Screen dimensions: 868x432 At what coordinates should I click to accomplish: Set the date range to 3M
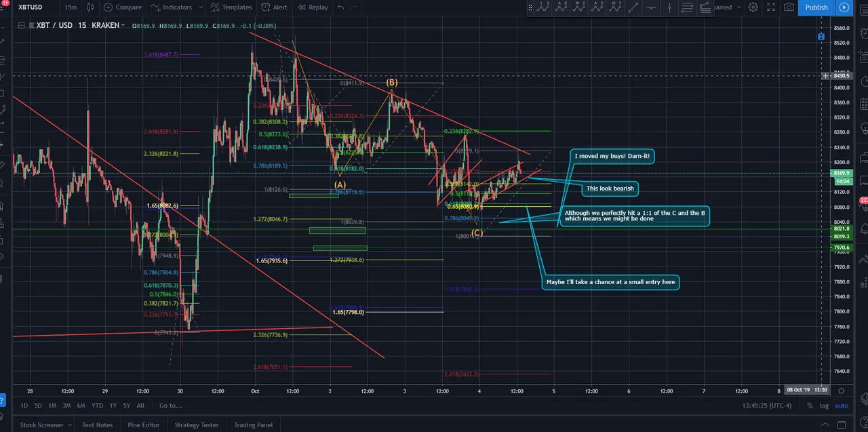click(66, 406)
